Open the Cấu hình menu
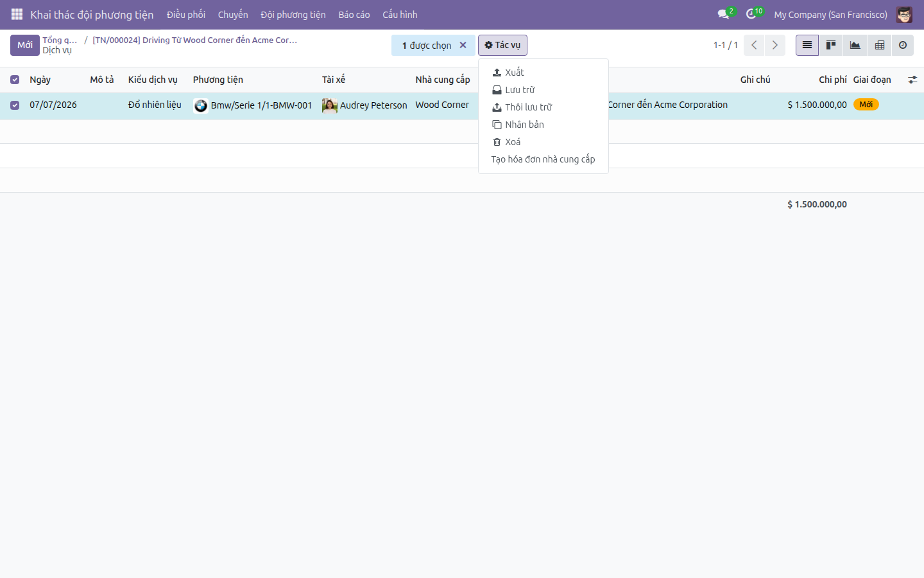 pyautogui.click(x=400, y=14)
